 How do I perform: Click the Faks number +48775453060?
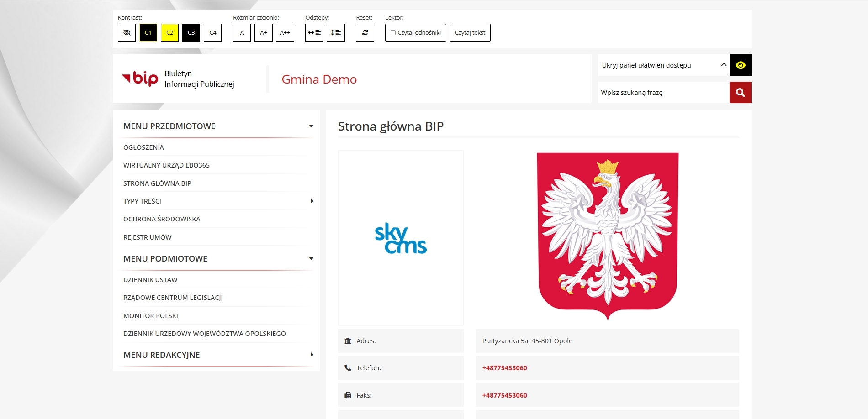pos(504,395)
